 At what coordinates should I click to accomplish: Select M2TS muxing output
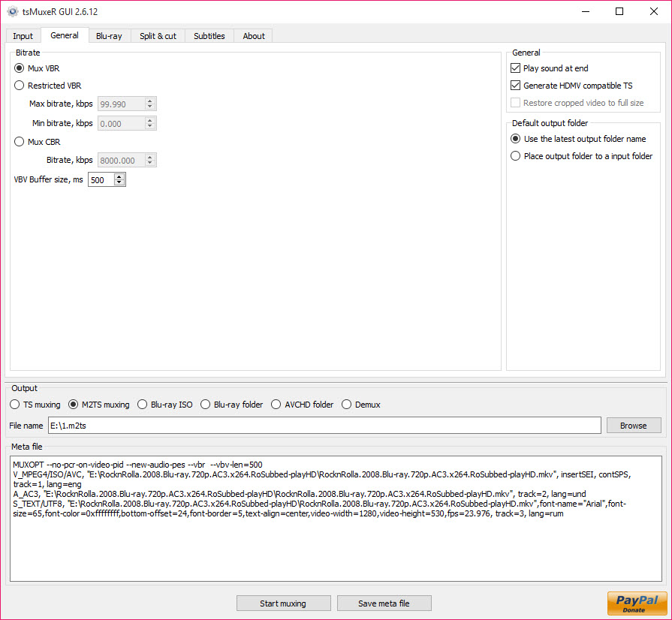99,405
